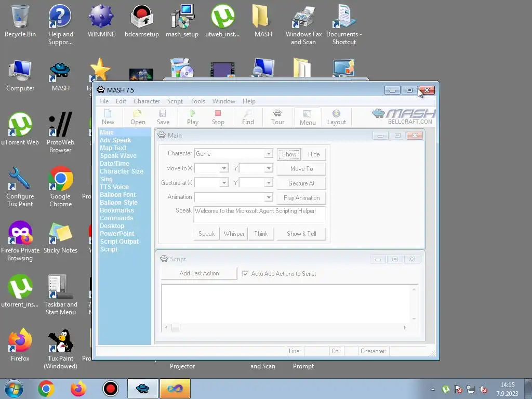Open the Edit menu
Image resolution: width=532 pixels, height=399 pixels.
(121, 101)
